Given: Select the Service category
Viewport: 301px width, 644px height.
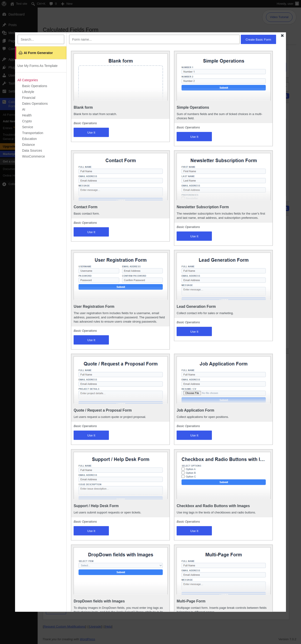Looking at the screenshot, I should pyautogui.click(x=28, y=127).
